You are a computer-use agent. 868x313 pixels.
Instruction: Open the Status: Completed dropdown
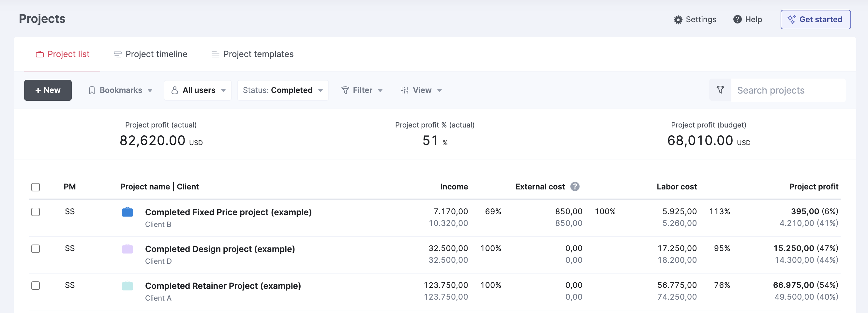283,90
